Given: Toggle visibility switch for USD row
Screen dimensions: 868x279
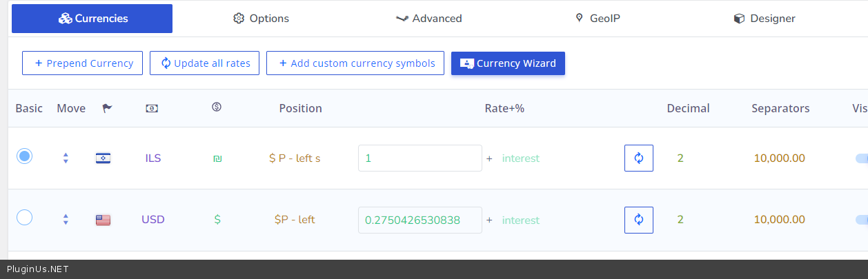Looking at the screenshot, I should pos(860,220).
